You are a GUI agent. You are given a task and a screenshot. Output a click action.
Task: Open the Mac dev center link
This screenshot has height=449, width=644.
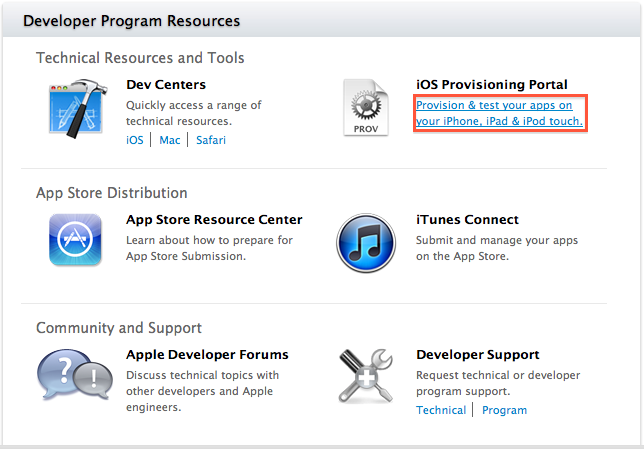pyautogui.click(x=170, y=140)
